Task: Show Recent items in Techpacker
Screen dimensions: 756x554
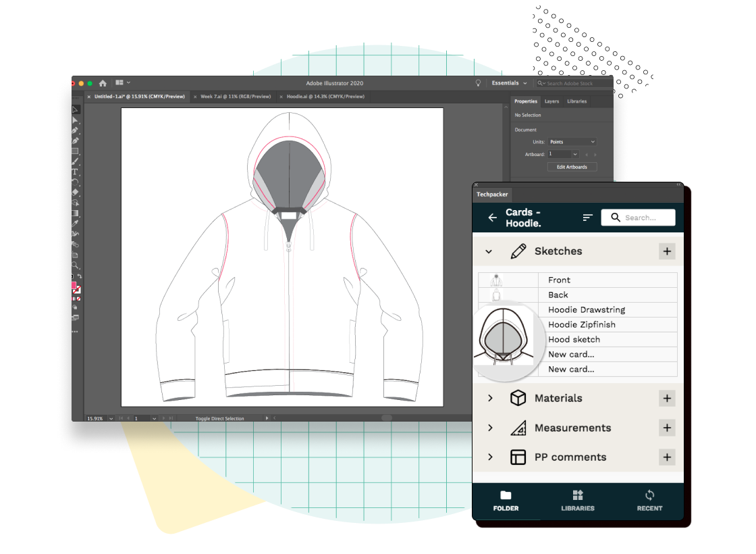Action: coord(649,500)
